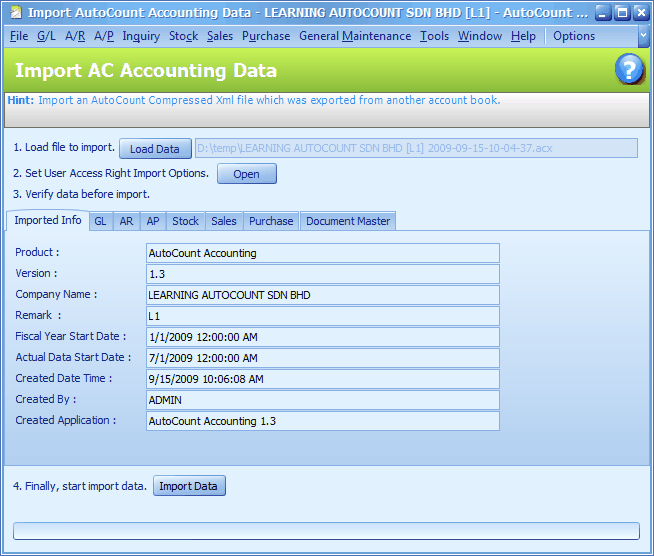Image resolution: width=654 pixels, height=556 pixels.
Task: Click the Load Data button
Action: coord(155,149)
